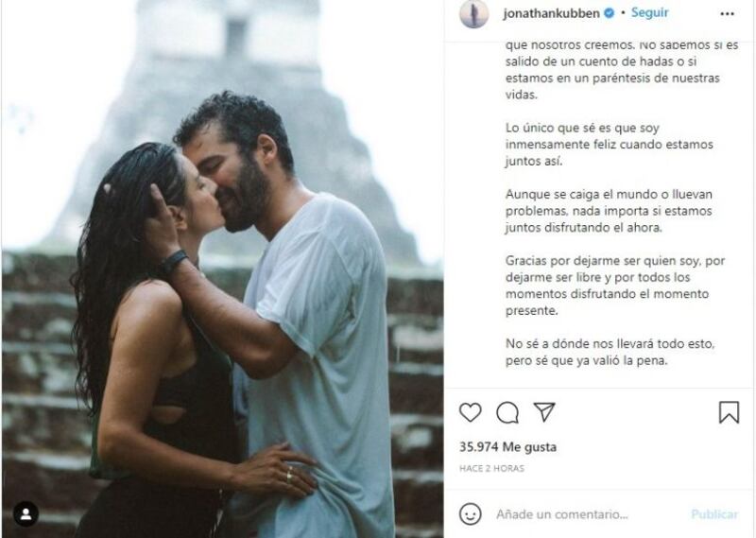This screenshot has height=538, width=756.
Task: Open the jonathankubben username link
Action: click(551, 13)
